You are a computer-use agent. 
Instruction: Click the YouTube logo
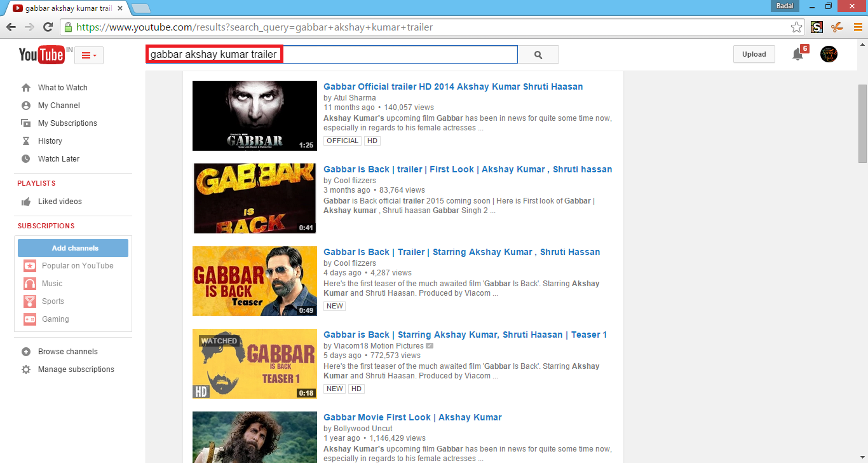(41, 55)
